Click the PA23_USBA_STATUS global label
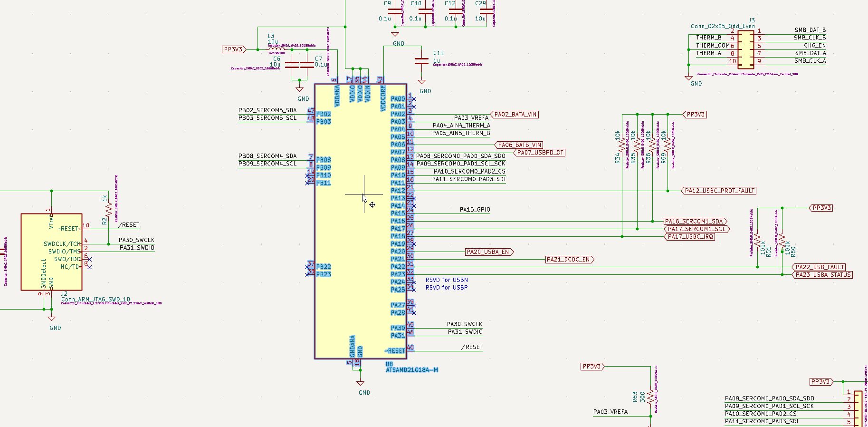The image size is (868, 427). point(822,275)
